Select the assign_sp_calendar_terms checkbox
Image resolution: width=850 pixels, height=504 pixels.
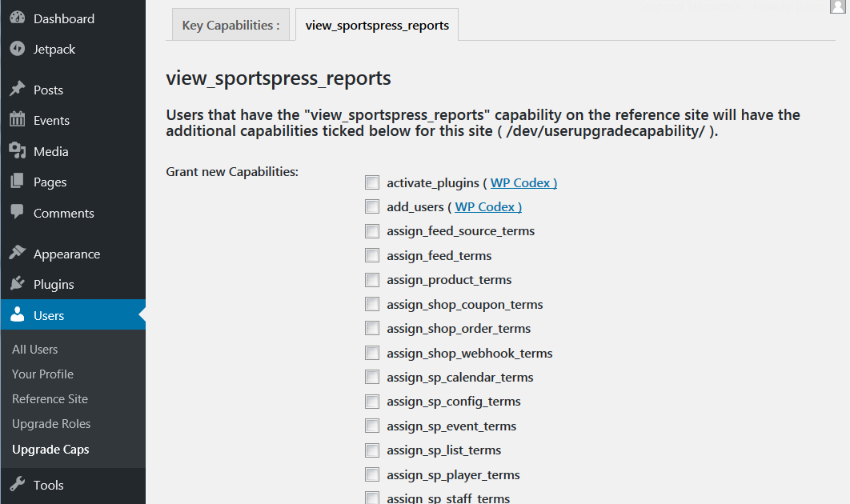(x=372, y=377)
